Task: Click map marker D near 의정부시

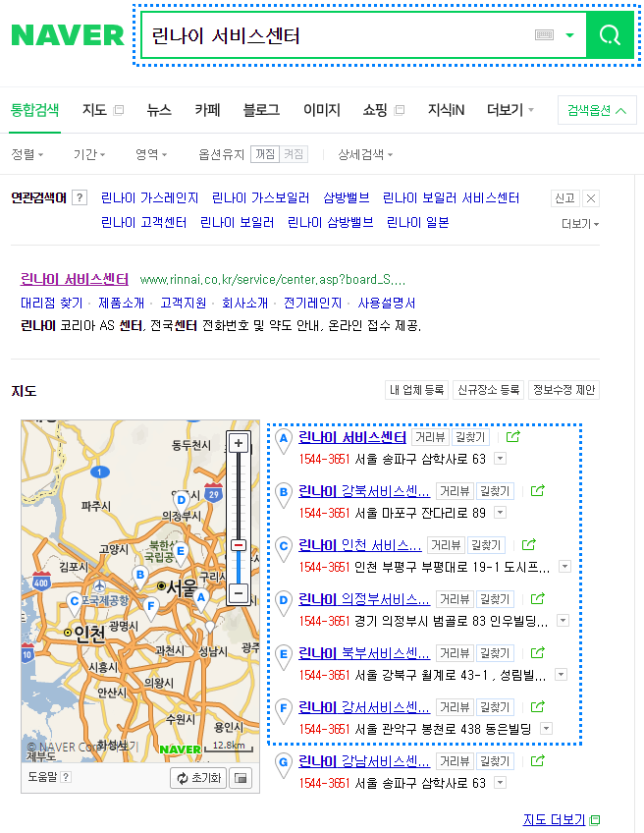Action: pos(182,503)
